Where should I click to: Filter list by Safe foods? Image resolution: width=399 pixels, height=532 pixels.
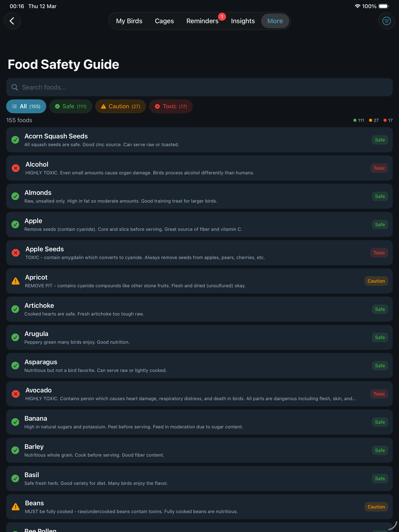coord(71,106)
